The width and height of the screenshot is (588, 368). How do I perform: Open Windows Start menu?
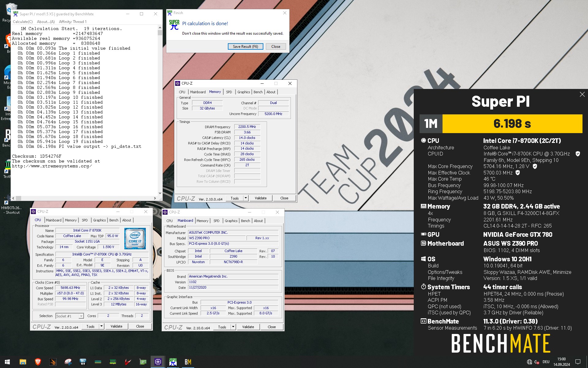pos(7,362)
